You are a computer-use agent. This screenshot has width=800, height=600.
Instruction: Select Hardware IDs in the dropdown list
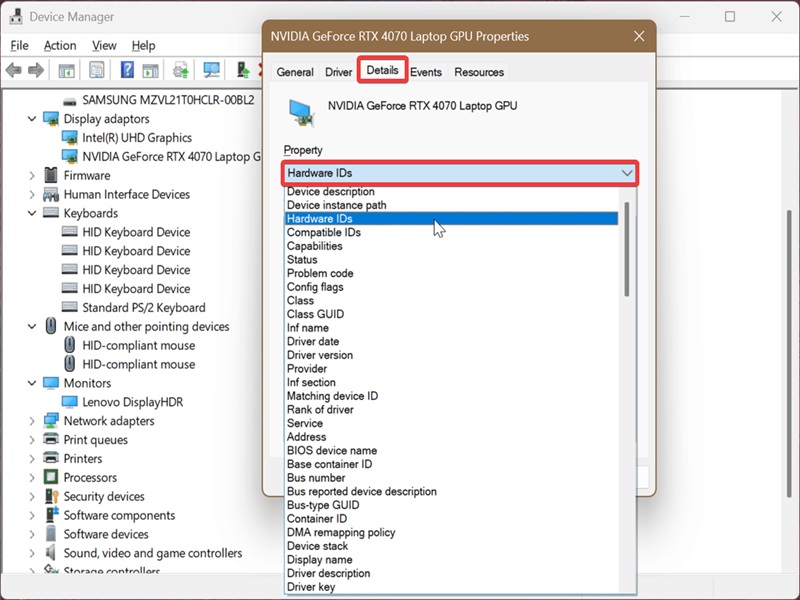(x=451, y=218)
